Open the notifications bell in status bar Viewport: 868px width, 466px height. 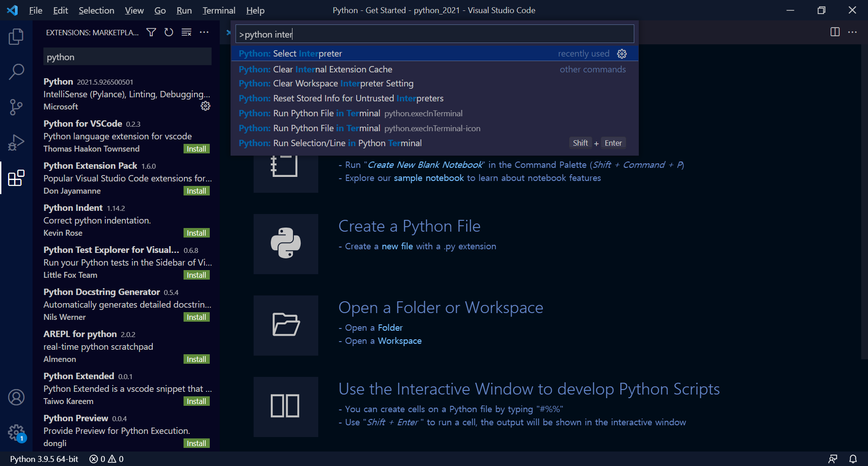click(x=853, y=459)
